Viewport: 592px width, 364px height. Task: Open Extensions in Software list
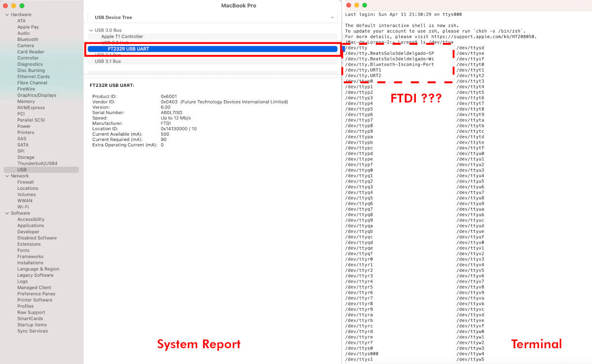[29, 244]
